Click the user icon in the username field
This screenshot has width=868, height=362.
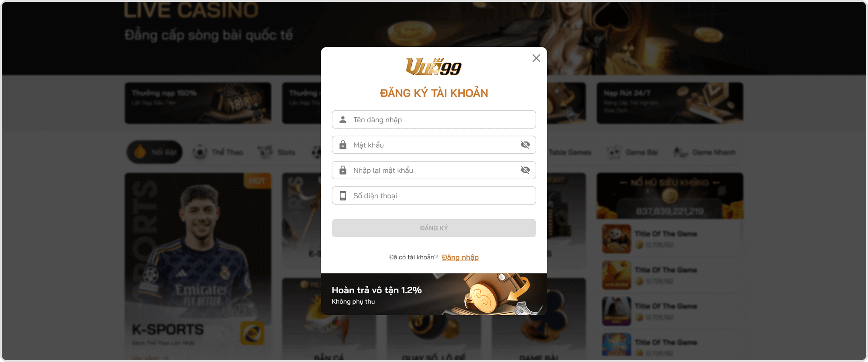point(343,119)
